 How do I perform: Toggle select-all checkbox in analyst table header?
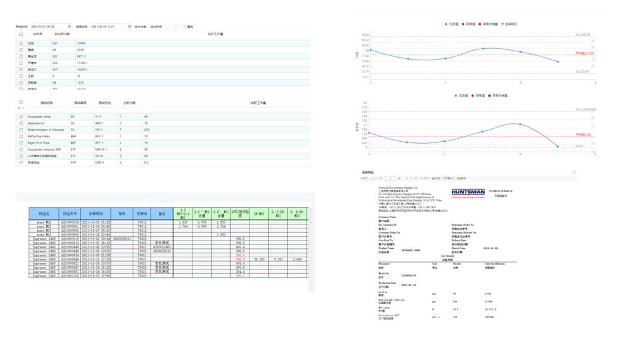(21, 35)
